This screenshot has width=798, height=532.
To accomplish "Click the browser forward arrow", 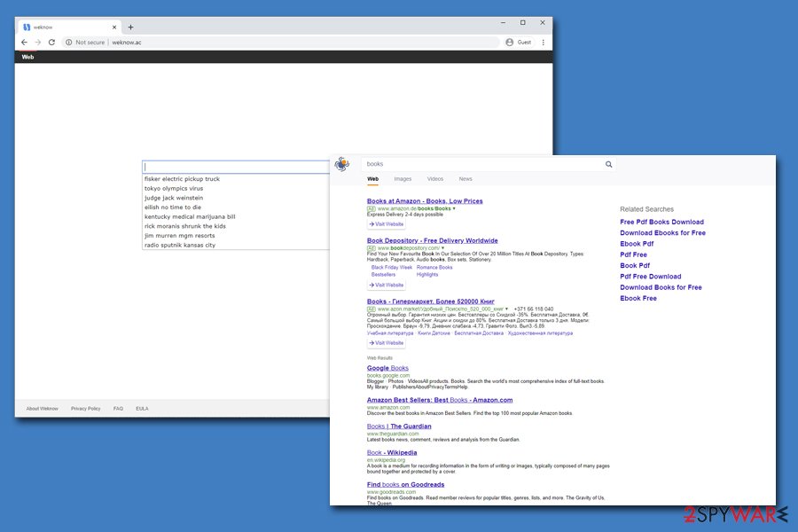I will point(37,43).
